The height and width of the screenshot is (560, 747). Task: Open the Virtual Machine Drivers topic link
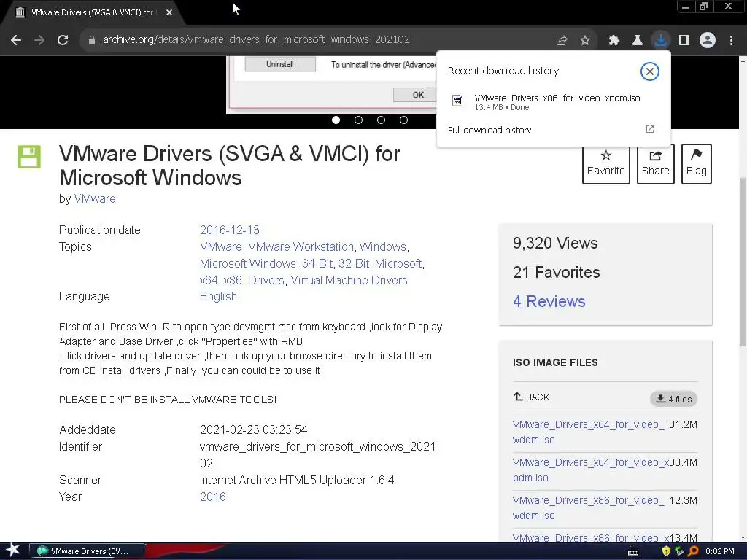349,280
